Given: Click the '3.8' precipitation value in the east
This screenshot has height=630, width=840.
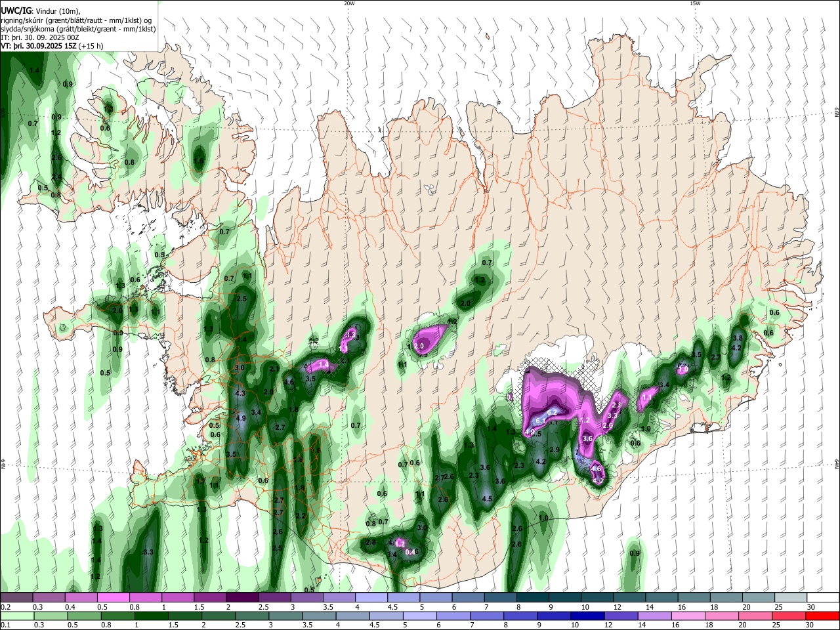Looking at the screenshot, I should (x=737, y=338).
